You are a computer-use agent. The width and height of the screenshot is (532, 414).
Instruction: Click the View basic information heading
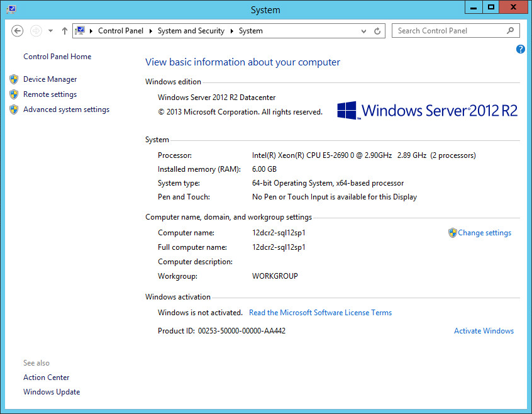click(243, 62)
